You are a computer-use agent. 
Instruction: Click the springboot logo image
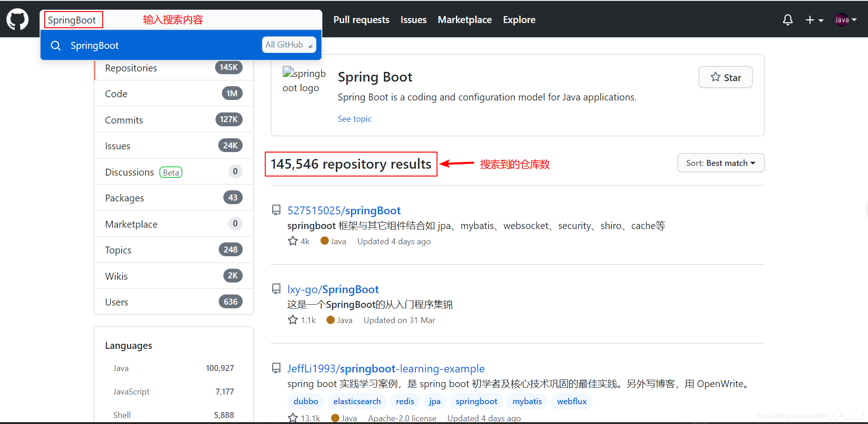(x=304, y=80)
